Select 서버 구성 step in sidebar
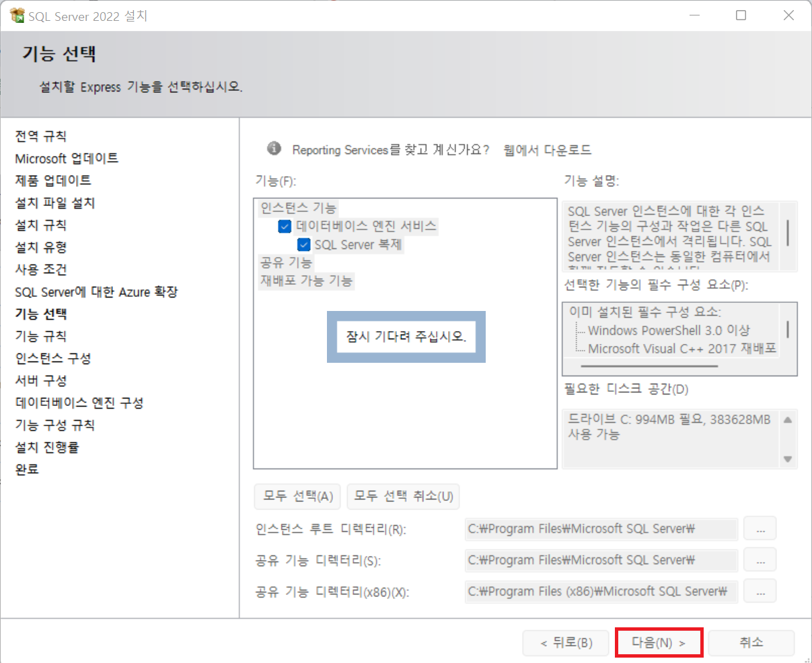 tap(41, 380)
